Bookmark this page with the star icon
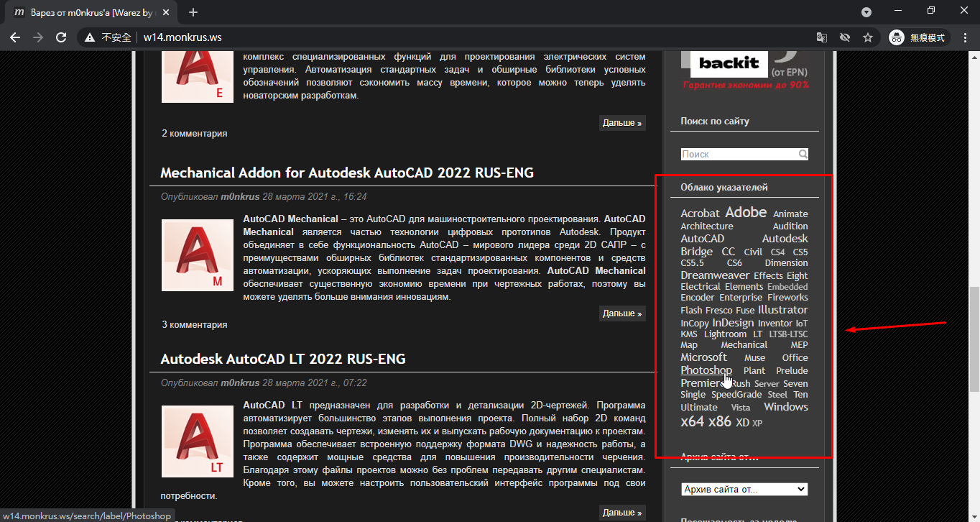980x522 pixels. tap(868, 37)
